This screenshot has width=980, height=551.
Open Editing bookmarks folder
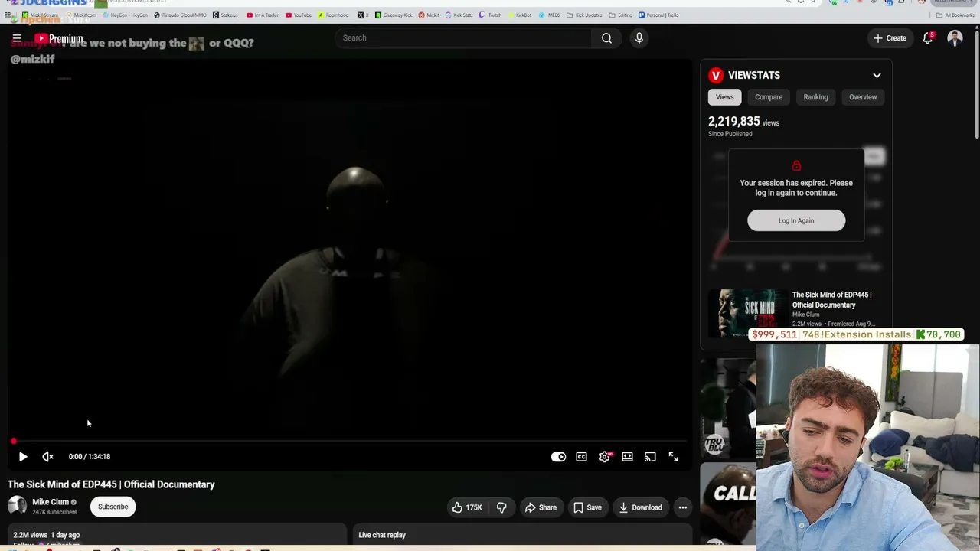click(x=621, y=15)
